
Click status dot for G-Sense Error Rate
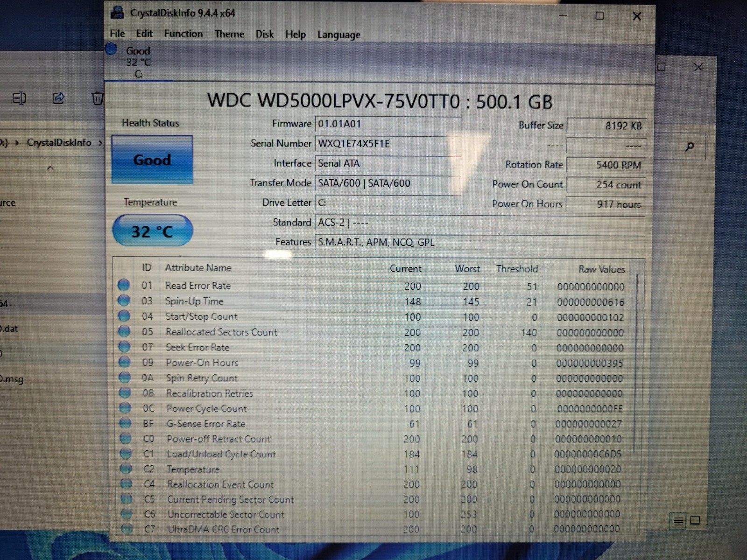point(125,423)
